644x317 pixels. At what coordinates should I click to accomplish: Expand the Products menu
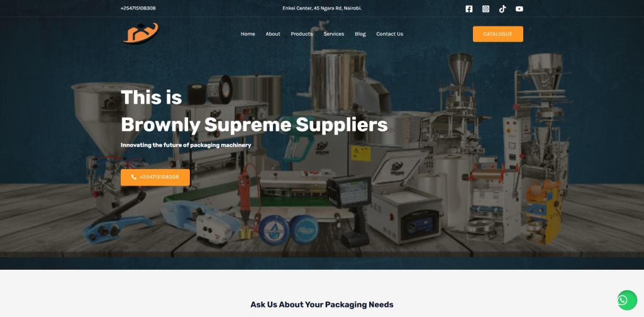click(302, 34)
